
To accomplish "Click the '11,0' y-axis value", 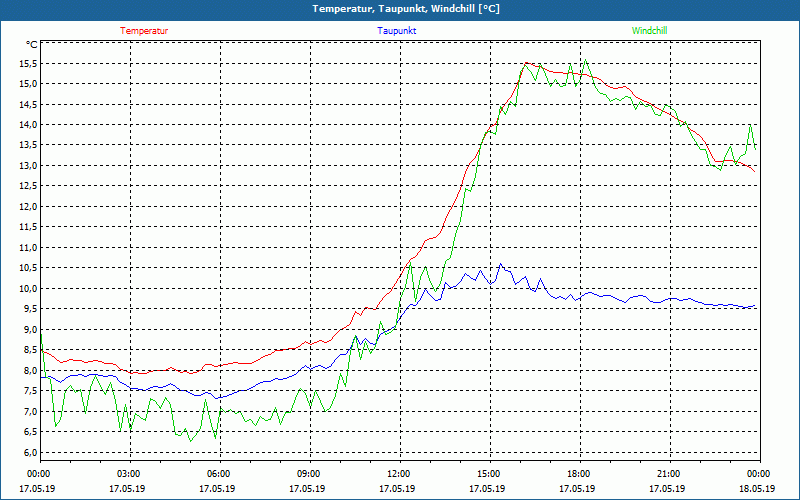I will [x=29, y=247].
